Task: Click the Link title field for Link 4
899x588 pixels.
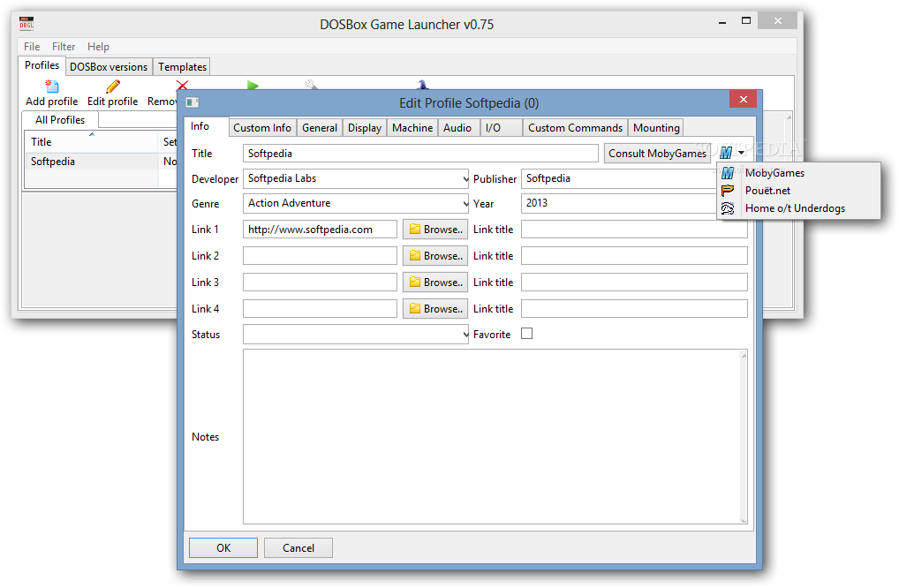Action: click(x=634, y=309)
